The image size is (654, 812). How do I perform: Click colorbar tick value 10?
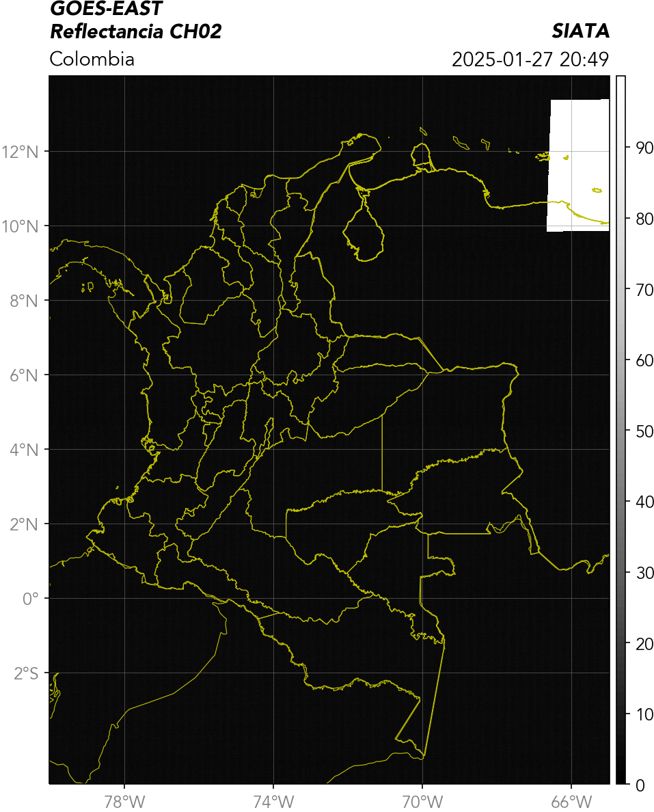644,715
